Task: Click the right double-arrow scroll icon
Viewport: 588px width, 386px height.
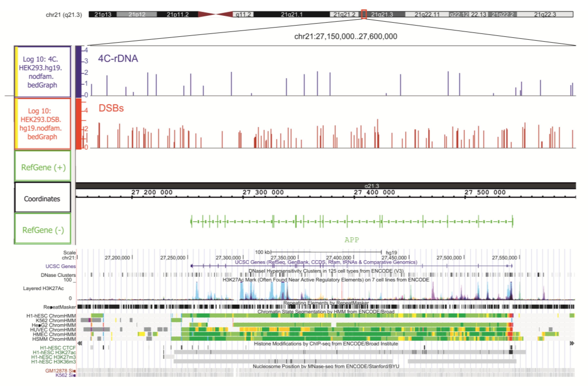Action: [572, 343]
